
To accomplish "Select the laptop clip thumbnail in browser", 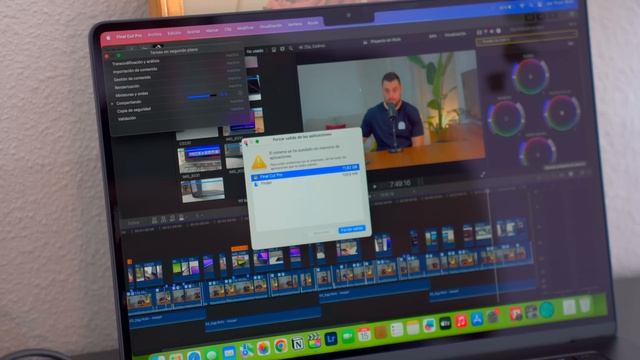I will click(202, 189).
